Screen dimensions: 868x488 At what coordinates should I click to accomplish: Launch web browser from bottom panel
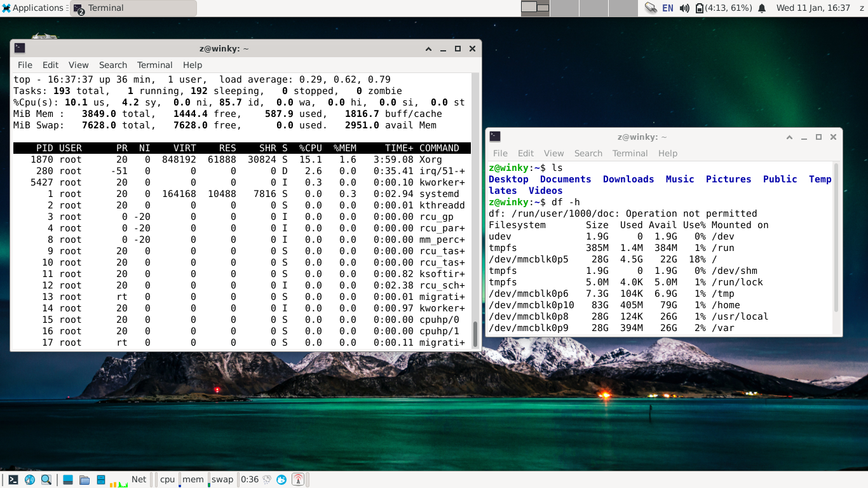[x=29, y=480]
